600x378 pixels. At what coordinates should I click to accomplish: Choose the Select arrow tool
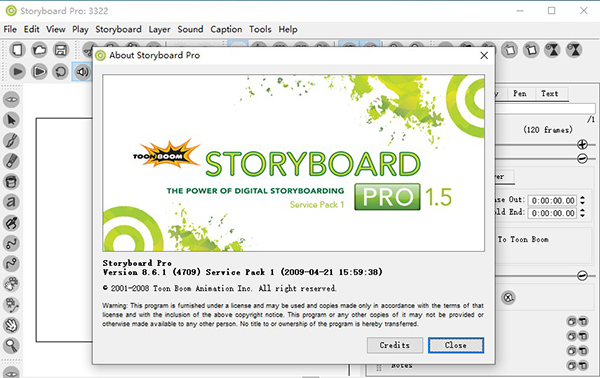pyautogui.click(x=11, y=120)
